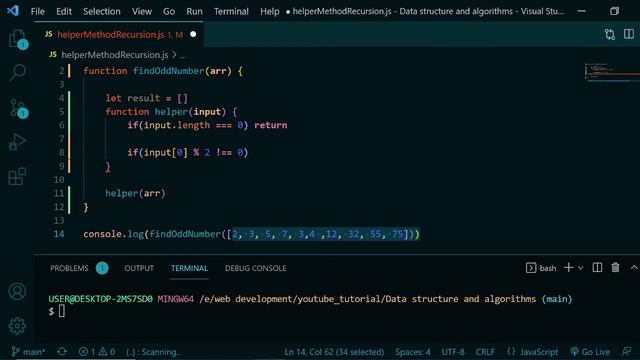Split the editor to the right
The width and height of the screenshot is (640, 360).
629,34
